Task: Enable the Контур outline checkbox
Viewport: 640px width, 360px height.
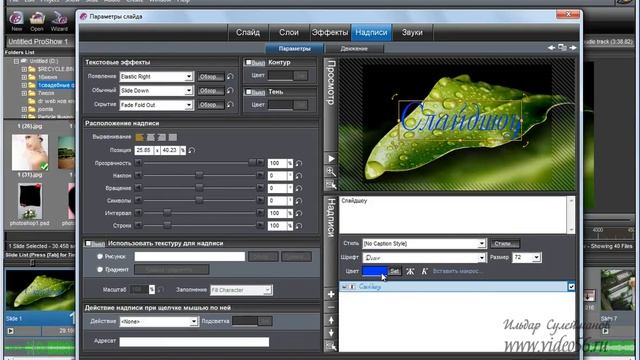Action: click(248, 62)
